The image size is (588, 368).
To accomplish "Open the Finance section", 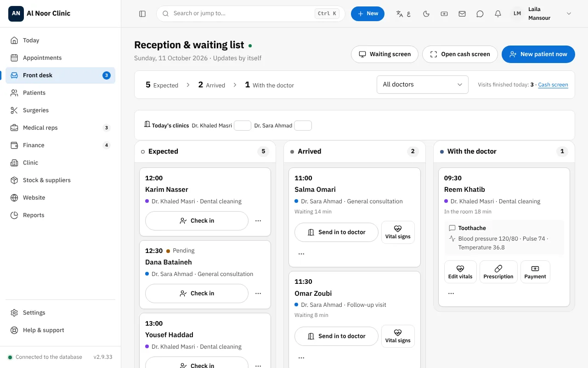I will click(x=61, y=145).
